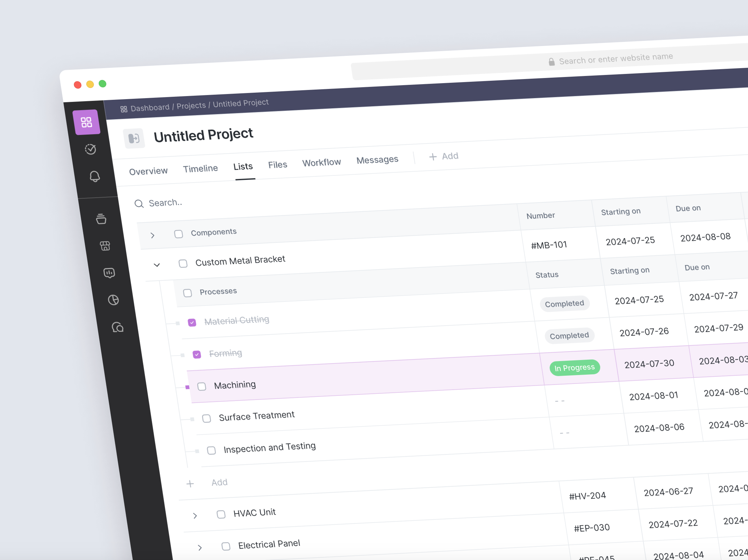The height and width of the screenshot is (560, 748).
Task: Open reports via the pie chart icon
Action: (114, 300)
